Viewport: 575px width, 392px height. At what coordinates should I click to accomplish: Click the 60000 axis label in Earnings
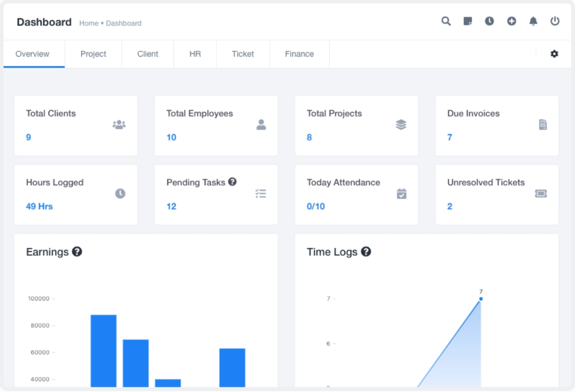[40, 352]
